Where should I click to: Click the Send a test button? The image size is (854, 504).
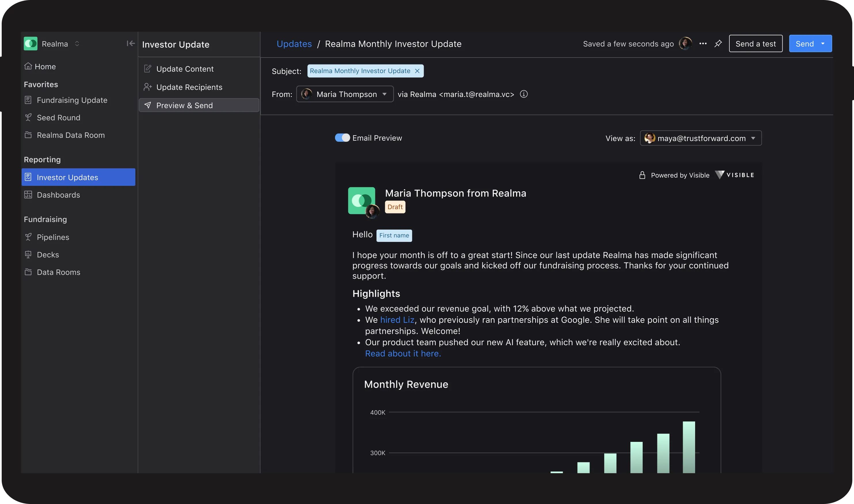pyautogui.click(x=755, y=44)
